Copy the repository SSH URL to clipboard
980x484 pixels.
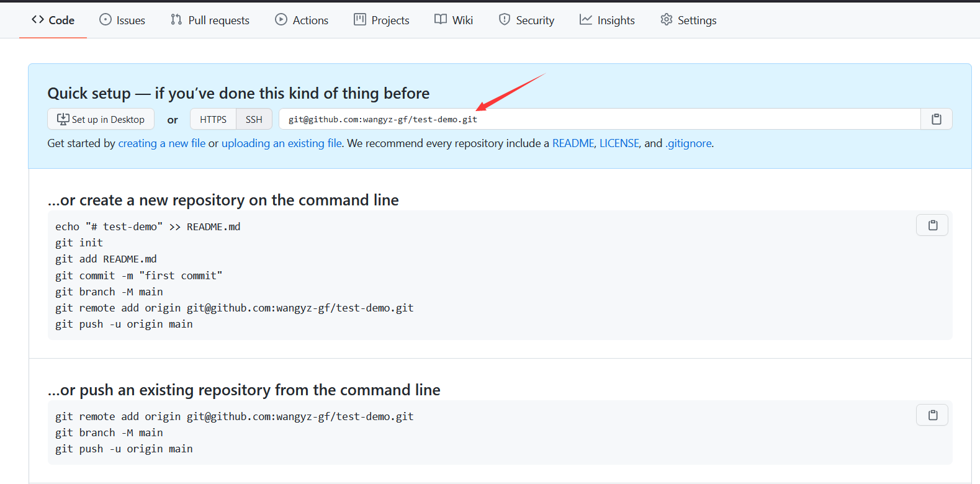(x=937, y=119)
